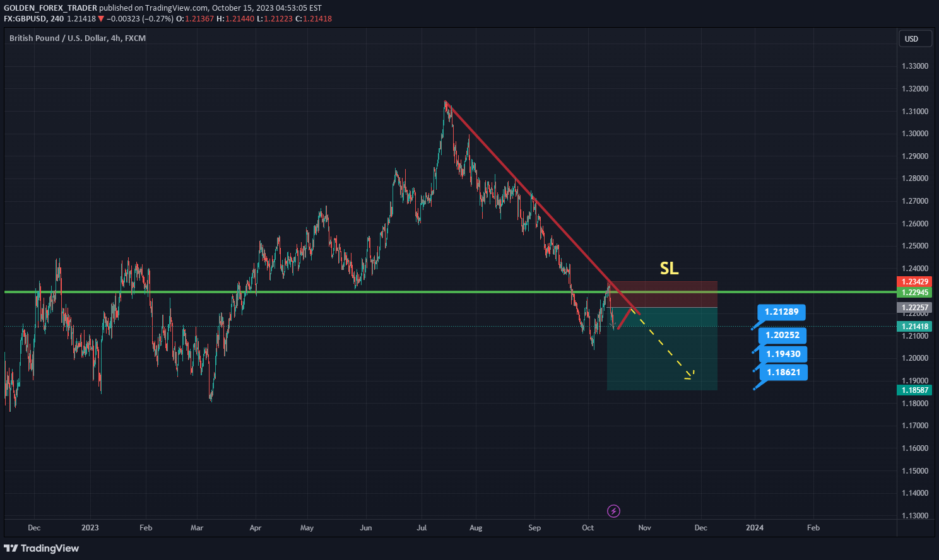The width and height of the screenshot is (939, 560).
Task: Click the Feb label at right of time axis
Action: click(x=813, y=528)
